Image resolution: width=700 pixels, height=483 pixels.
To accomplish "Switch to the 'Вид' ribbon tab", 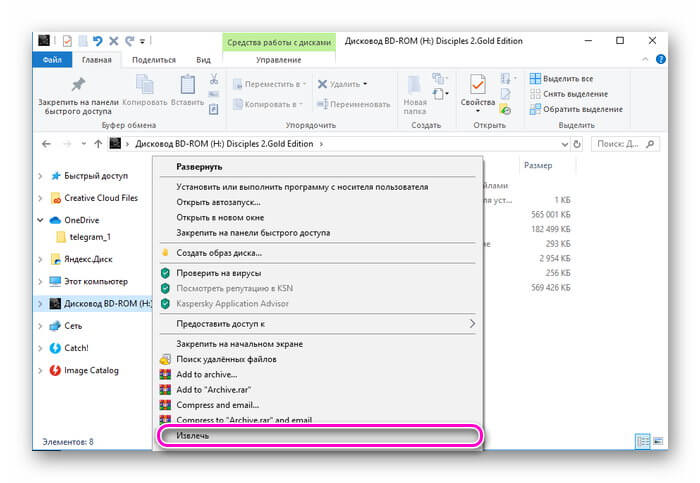I will (203, 60).
